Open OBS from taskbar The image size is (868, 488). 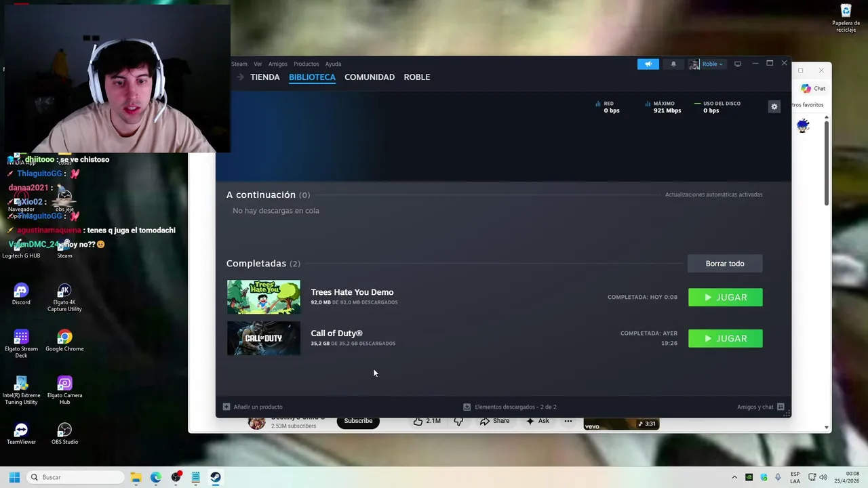click(x=176, y=477)
